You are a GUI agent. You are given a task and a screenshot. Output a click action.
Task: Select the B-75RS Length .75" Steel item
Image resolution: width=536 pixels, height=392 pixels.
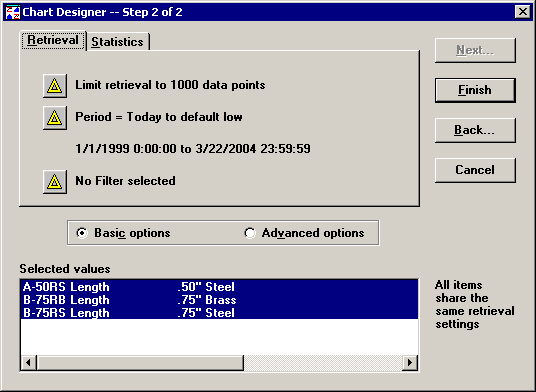pyautogui.click(x=219, y=313)
